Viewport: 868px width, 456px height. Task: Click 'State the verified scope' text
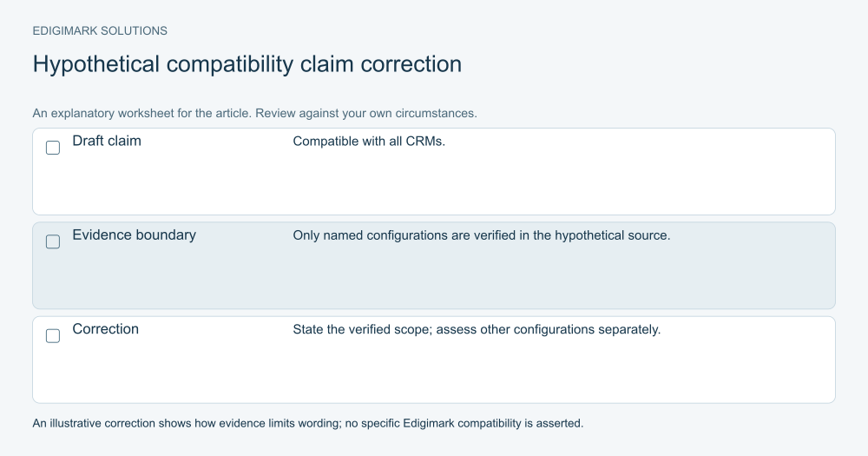363,330
